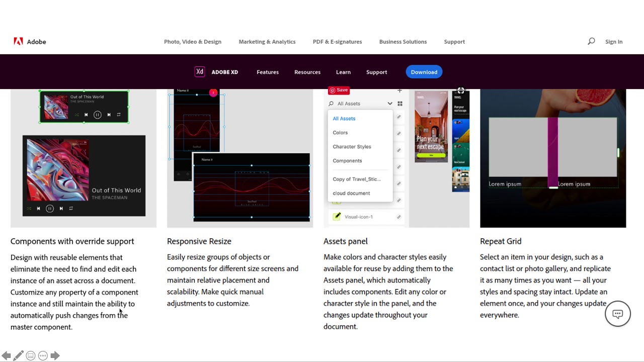
Task: Open the Resources tab in XD bar
Action: point(307,72)
